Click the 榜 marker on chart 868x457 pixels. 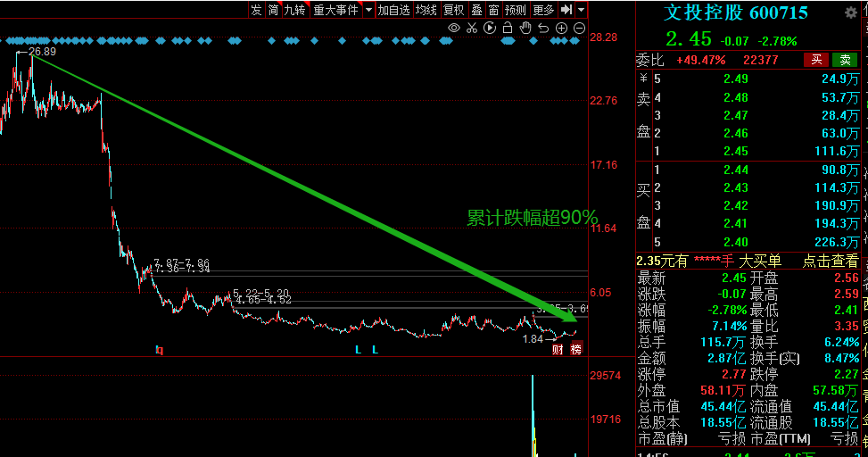pos(575,350)
